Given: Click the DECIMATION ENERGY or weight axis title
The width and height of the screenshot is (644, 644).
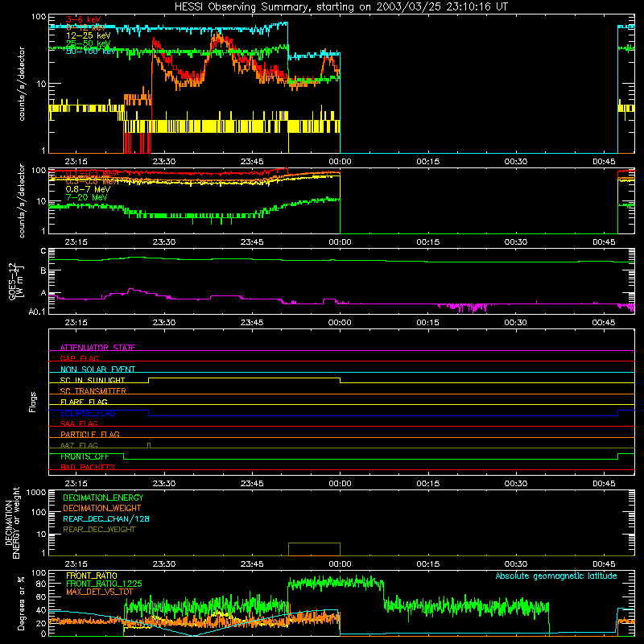Looking at the screenshot, I should click(12, 522).
